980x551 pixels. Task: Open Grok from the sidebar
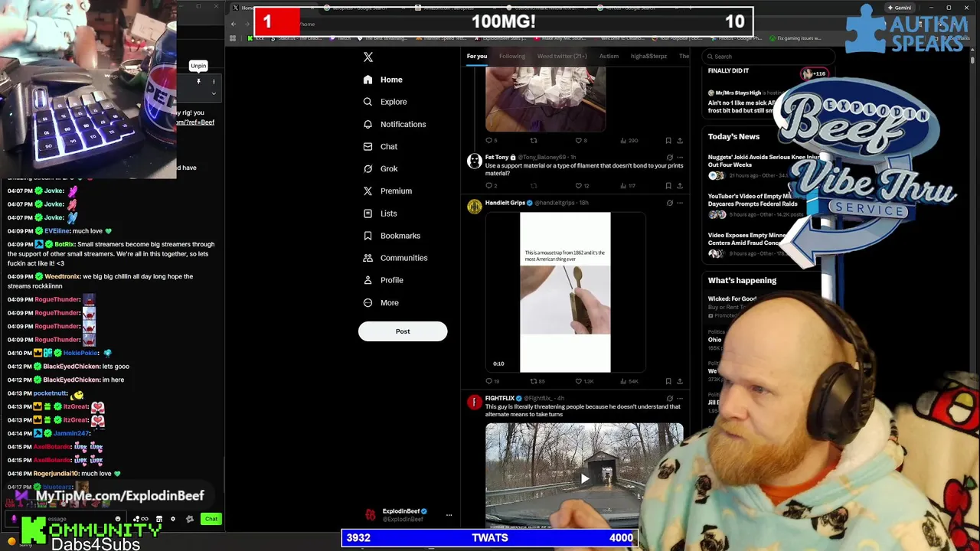(381, 168)
